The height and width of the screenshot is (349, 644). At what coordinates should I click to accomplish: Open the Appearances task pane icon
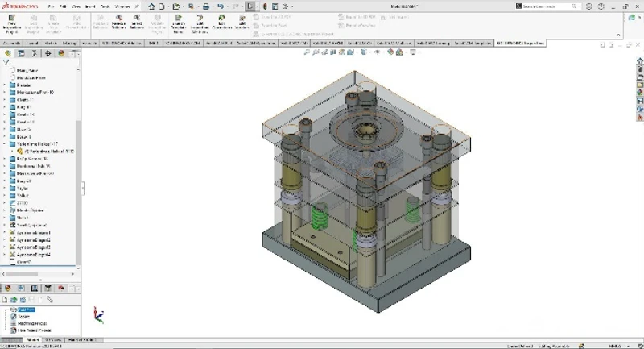click(x=639, y=93)
